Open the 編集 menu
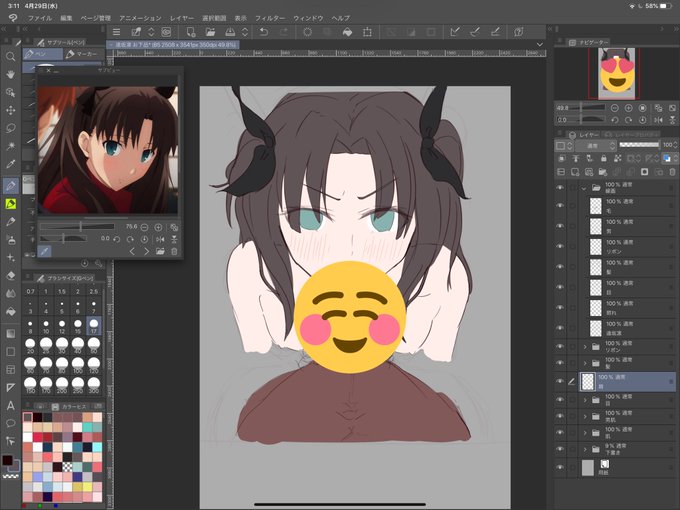680x510 pixels. [x=66, y=18]
